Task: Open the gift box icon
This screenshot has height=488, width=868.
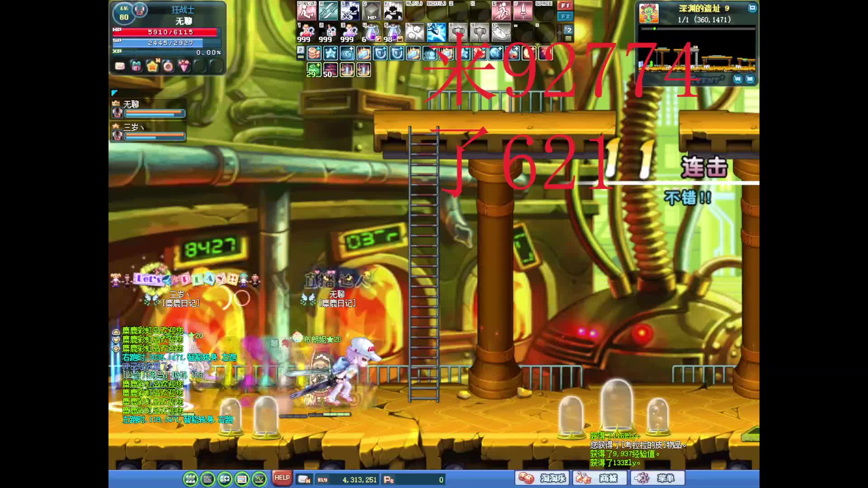Action: tap(136, 66)
